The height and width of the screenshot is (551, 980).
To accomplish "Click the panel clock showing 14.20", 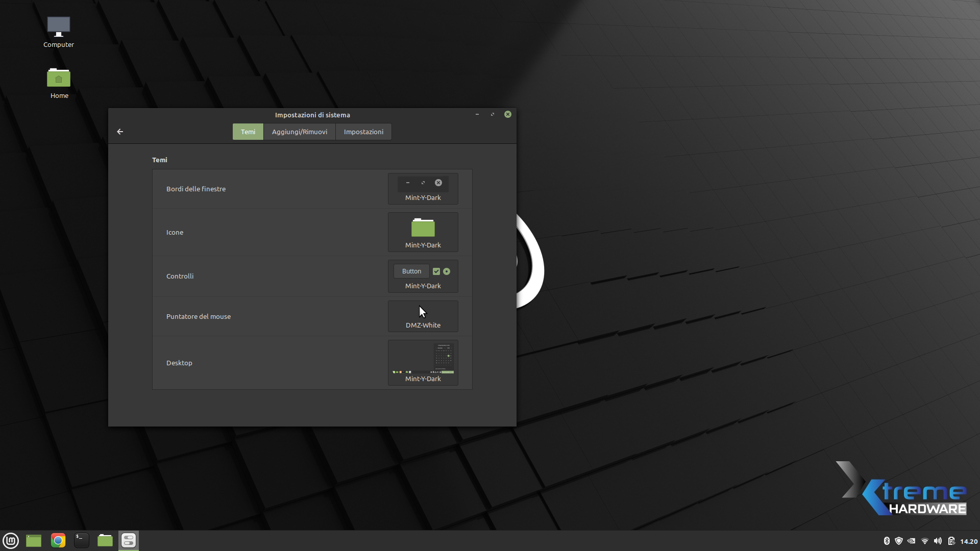I will click(968, 541).
